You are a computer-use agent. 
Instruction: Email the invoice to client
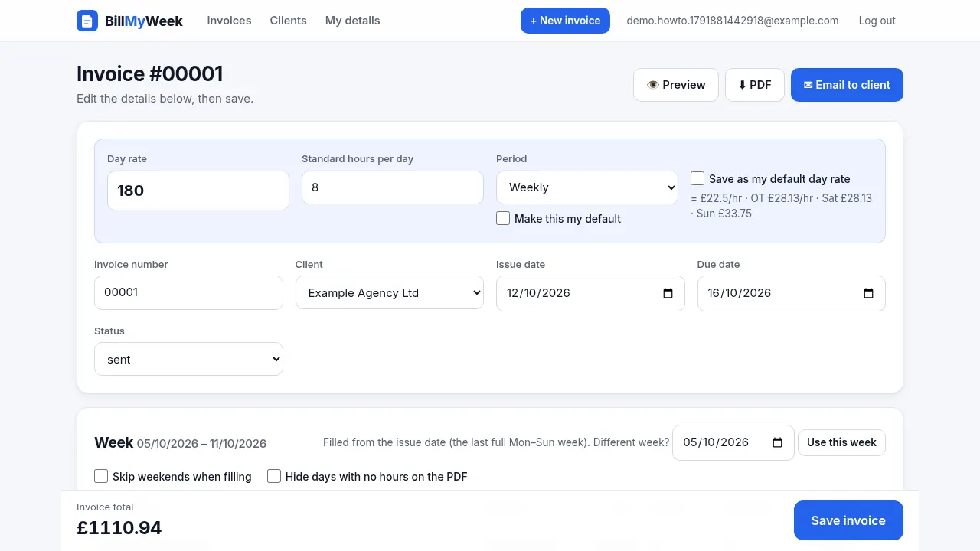click(847, 85)
